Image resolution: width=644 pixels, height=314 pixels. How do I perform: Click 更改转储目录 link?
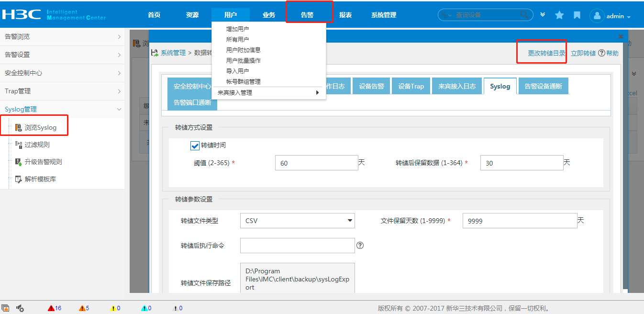[x=546, y=53]
